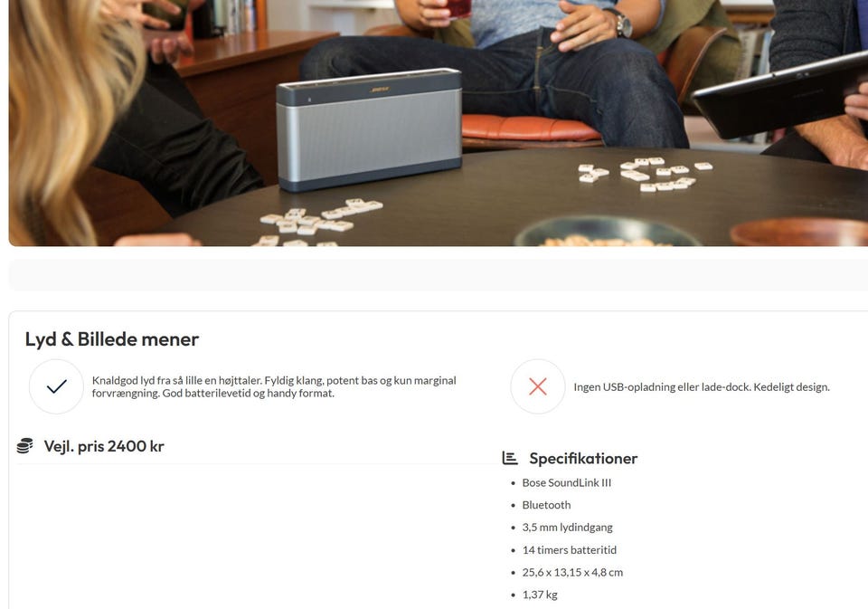Click the Specifikationer list icon
This screenshot has height=609, width=868.
pos(510,458)
